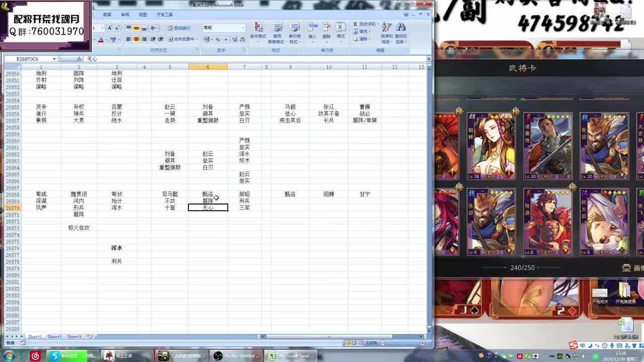This screenshot has height=362, width=644.
Task: Select the Sheet3 worksheet tab
Action: [x=74, y=337]
